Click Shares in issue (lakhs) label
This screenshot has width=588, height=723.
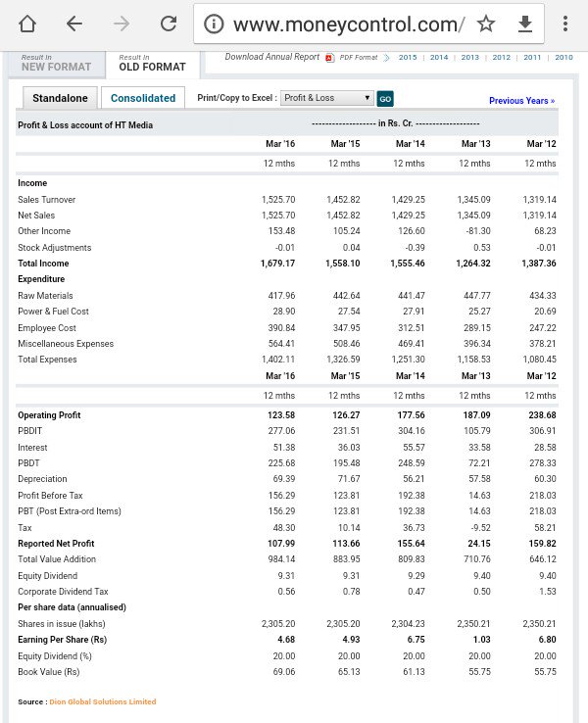tap(62, 624)
